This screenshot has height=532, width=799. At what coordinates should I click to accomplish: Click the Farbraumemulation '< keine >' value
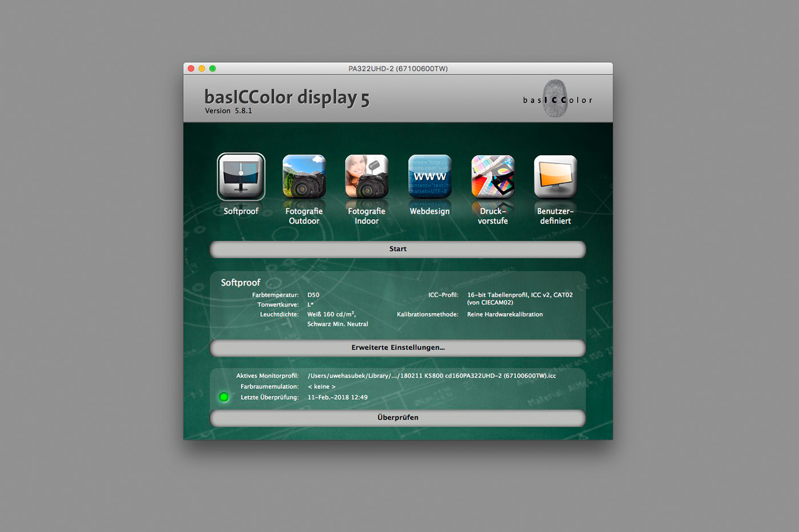click(x=321, y=387)
